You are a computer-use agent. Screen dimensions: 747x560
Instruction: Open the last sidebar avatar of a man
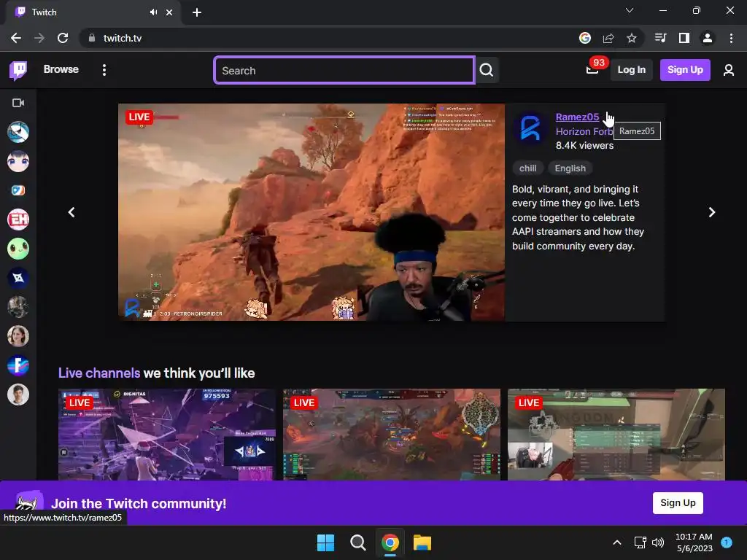pos(18,394)
